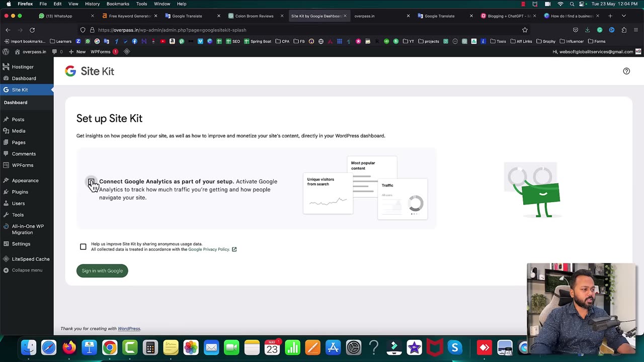Open the projects bookmark folder
Image resolution: width=644 pixels, height=362 pixels.
tap(428, 41)
